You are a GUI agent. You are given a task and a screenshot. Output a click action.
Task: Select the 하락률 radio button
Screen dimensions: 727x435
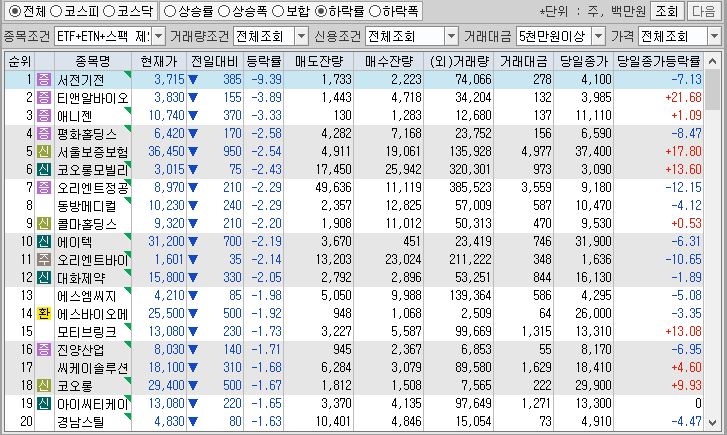[x=321, y=11]
